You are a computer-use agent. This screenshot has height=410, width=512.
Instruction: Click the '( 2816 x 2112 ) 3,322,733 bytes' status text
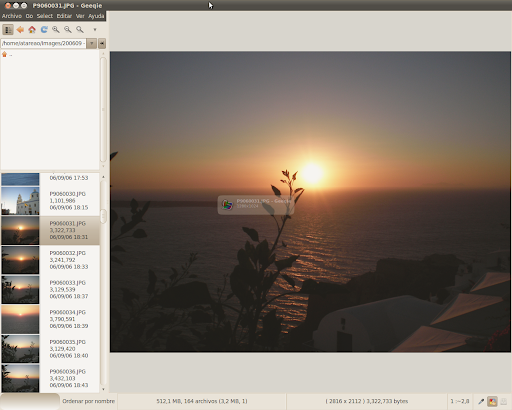click(367, 401)
